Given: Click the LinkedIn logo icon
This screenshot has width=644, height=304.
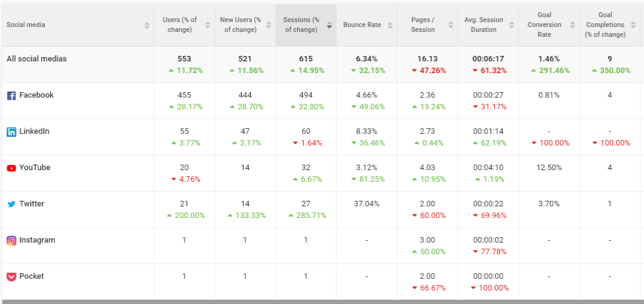Looking at the screenshot, I should [x=12, y=131].
